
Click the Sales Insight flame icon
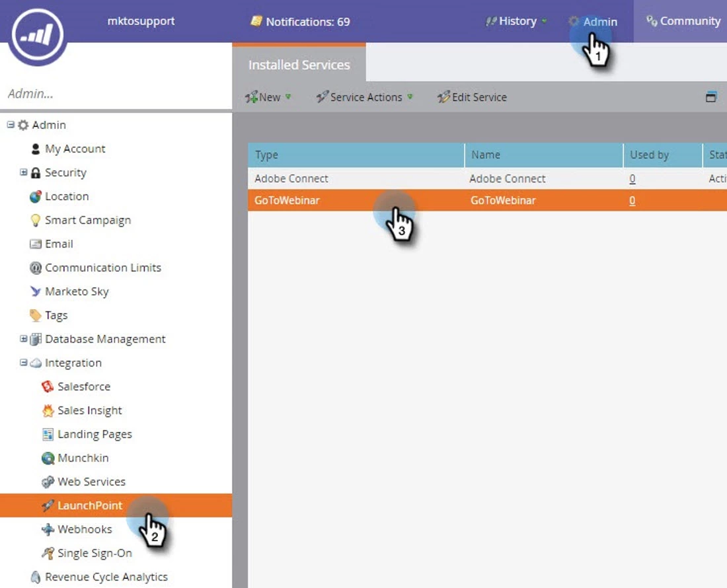pyautogui.click(x=48, y=410)
